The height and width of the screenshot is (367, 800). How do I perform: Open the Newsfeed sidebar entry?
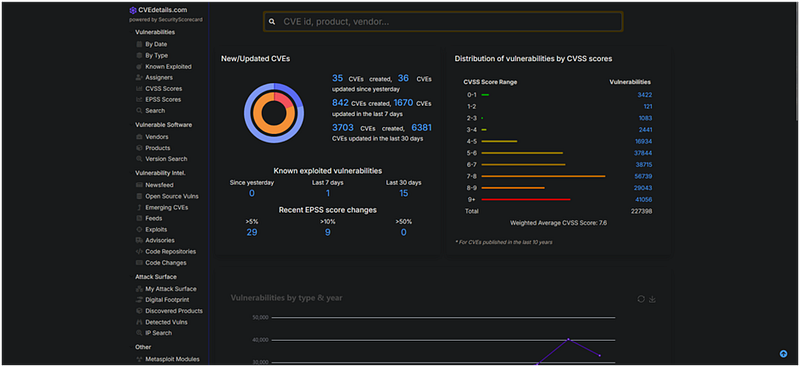[160, 185]
